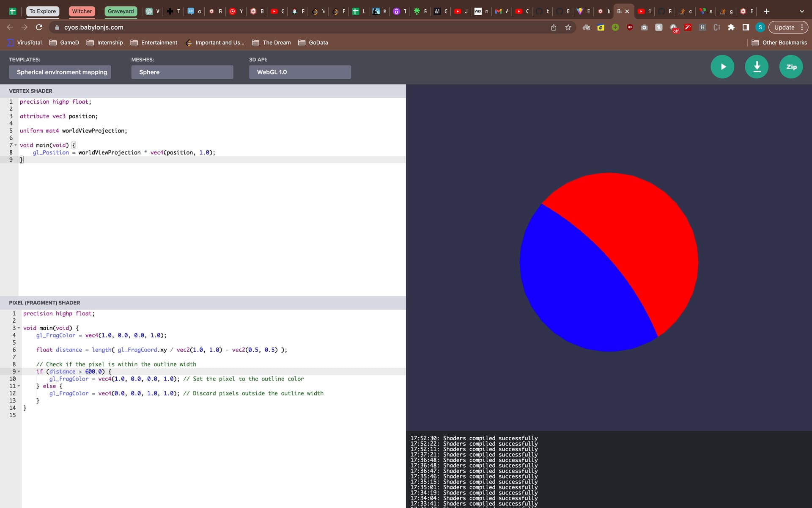
Task: Open the uBlock Origin extension icon
Action: [x=630, y=27]
